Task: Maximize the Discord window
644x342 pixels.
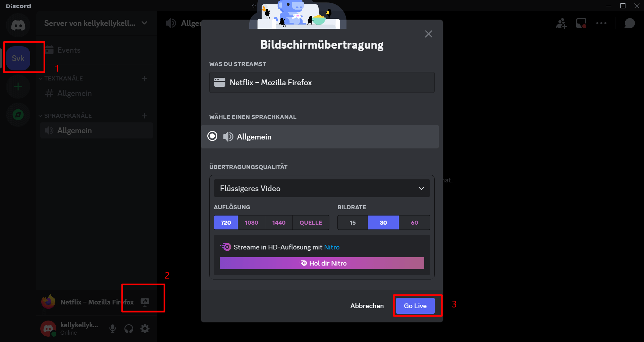Action: pyautogui.click(x=623, y=6)
